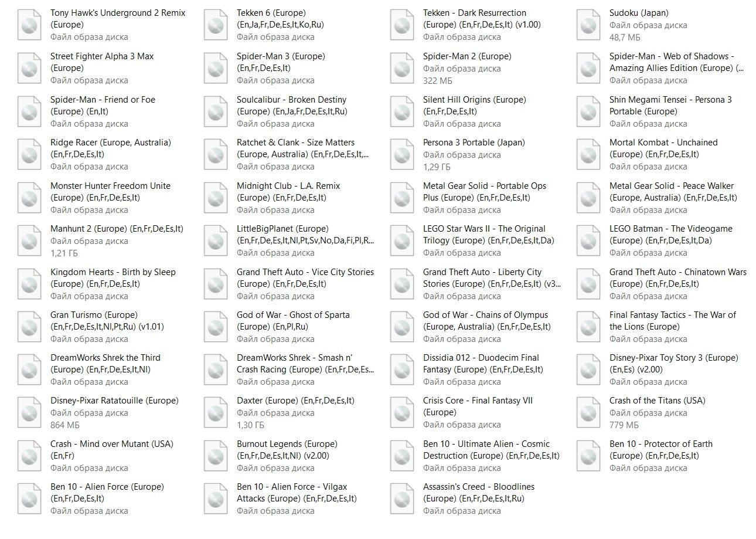Click file name 'Final Fantasy Tactics - The War of the Lions'
This screenshot has width=756, height=539.
pos(672,321)
